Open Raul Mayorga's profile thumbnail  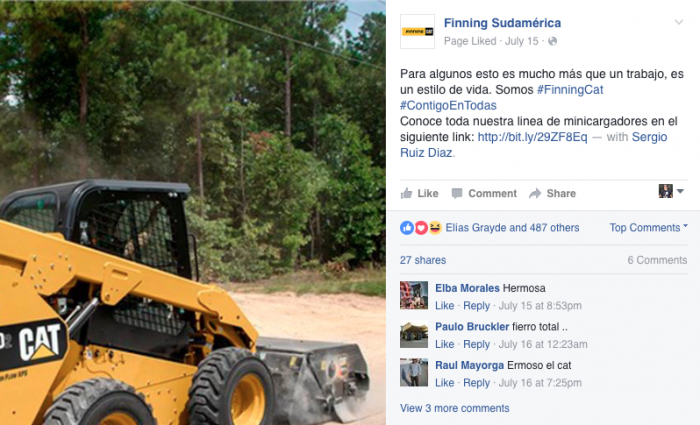414,372
